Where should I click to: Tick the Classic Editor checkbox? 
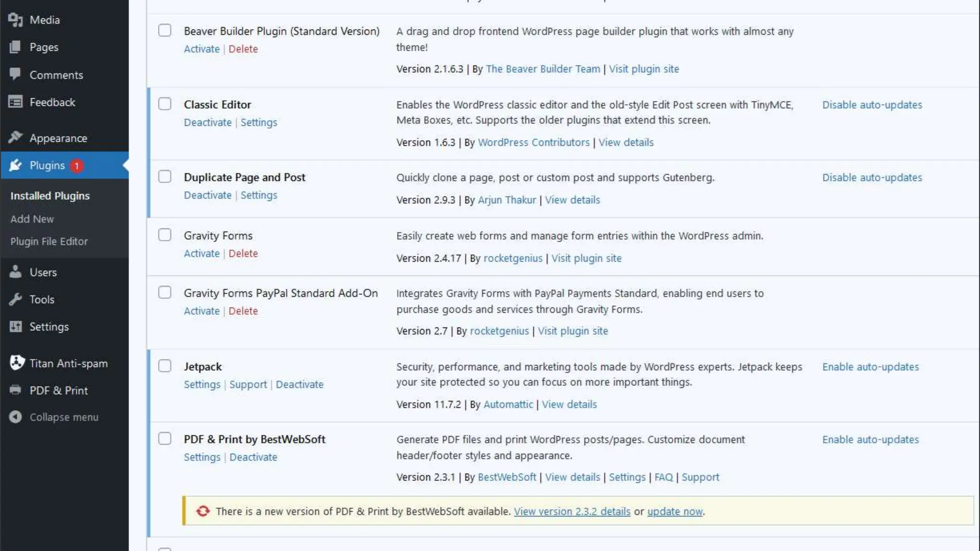[x=165, y=104]
